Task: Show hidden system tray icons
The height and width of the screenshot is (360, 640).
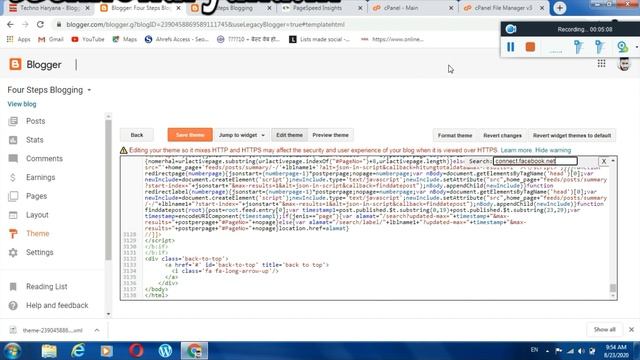Action: [547, 351]
